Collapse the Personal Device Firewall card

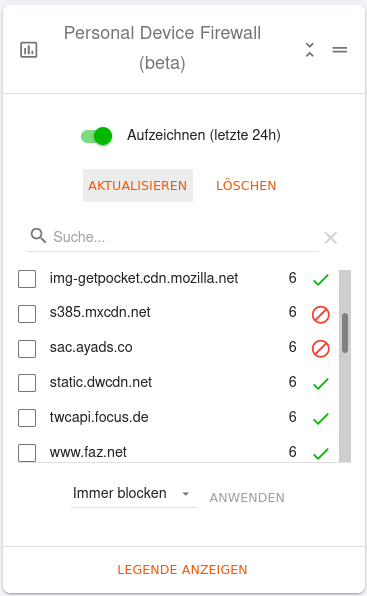tap(310, 50)
